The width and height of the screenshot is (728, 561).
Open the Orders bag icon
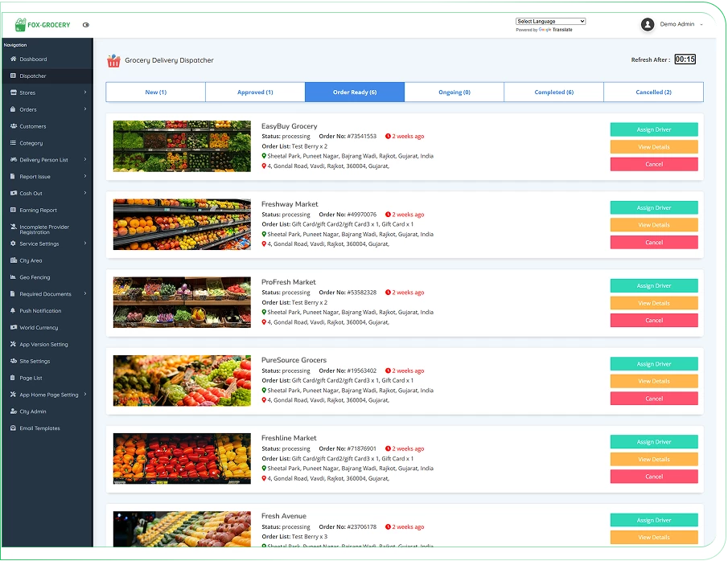[x=13, y=109]
